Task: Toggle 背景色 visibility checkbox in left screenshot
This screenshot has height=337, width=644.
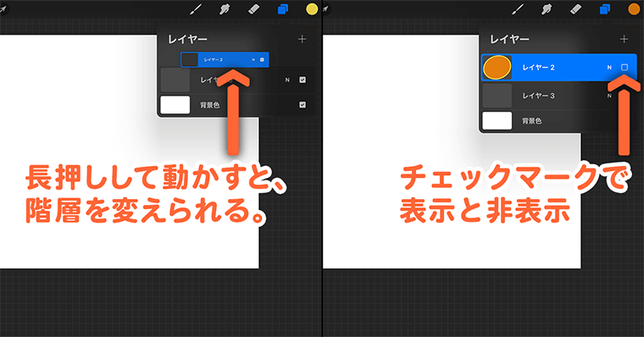Action: pos(303,105)
